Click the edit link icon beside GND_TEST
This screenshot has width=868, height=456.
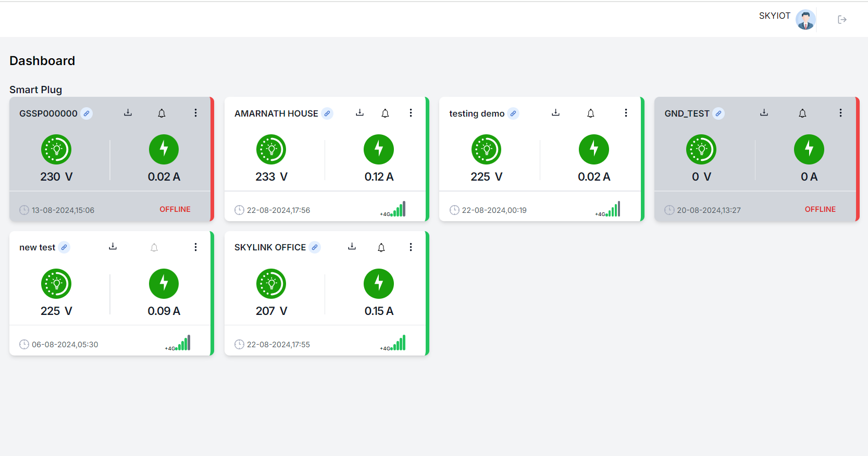[x=718, y=113]
